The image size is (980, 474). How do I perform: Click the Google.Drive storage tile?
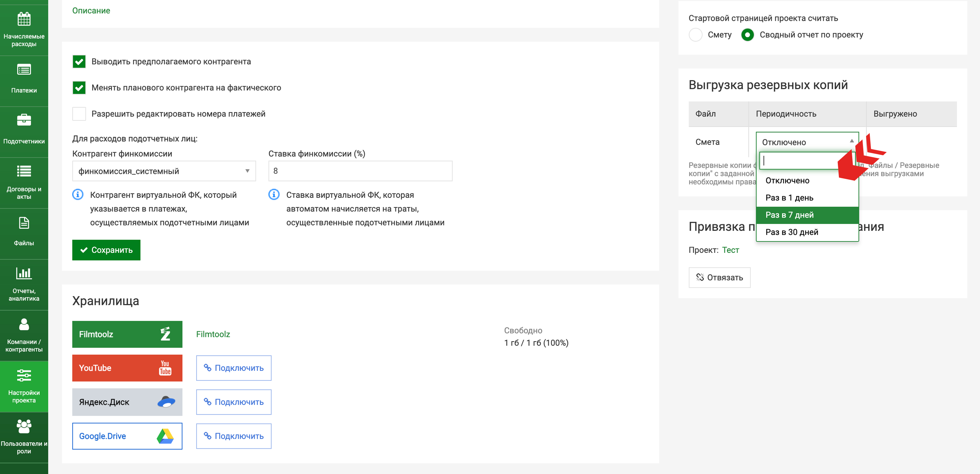127,436
